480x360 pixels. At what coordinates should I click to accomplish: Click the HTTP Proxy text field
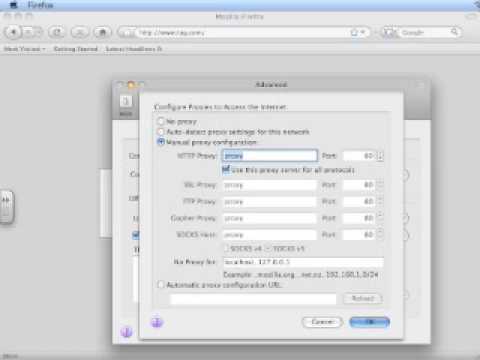[270, 156]
